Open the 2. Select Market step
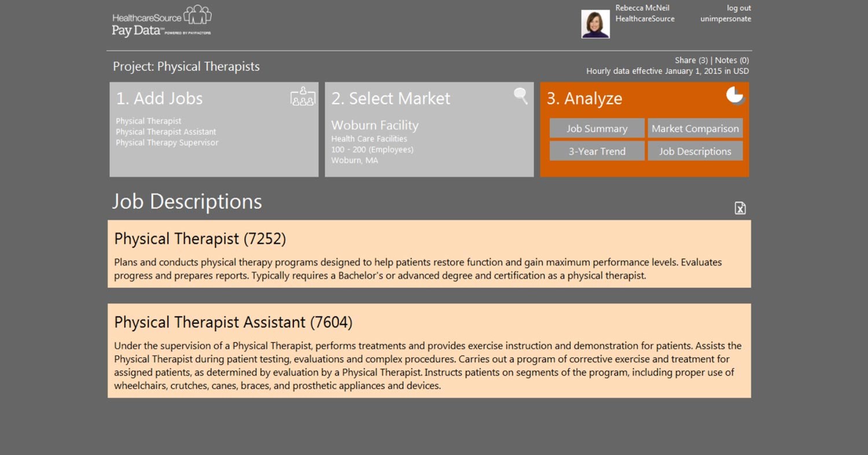Screen dimensions: 868x455 [x=391, y=98]
